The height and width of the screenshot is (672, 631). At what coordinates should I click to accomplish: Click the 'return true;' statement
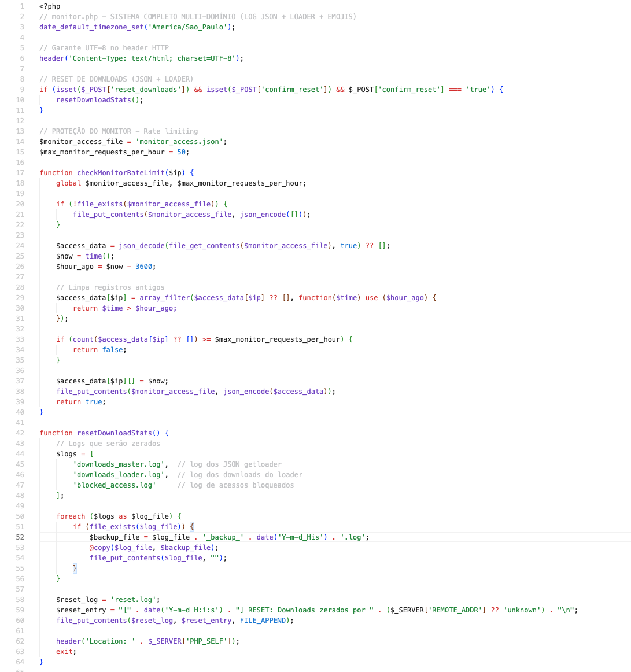[81, 401]
